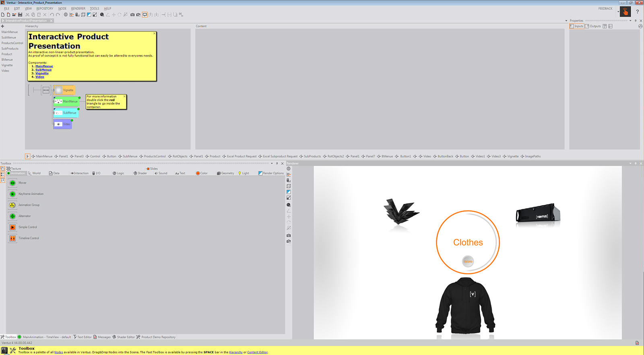Click the camera snapshot icon in toolbar
Viewport: 644px width, 355px height.
(x=132, y=15)
